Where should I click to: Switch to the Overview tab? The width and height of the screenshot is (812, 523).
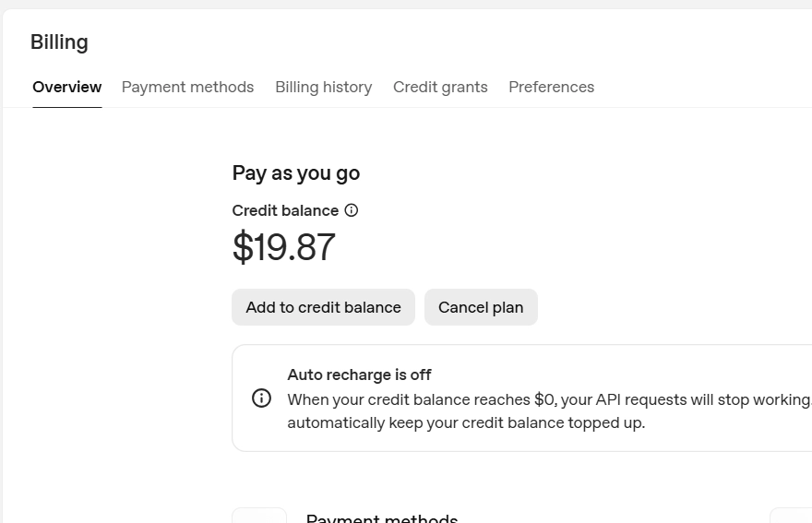coord(66,87)
